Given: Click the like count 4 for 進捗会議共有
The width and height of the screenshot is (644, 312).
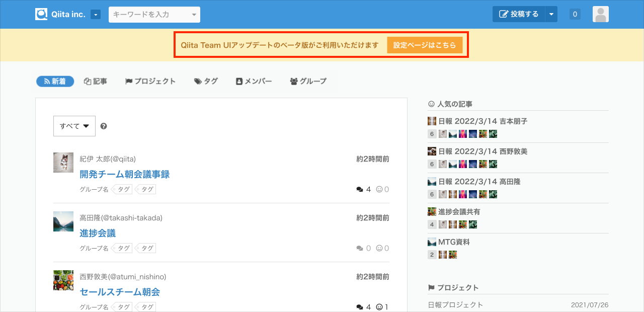Looking at the screenshot, I should pos(432,224).
